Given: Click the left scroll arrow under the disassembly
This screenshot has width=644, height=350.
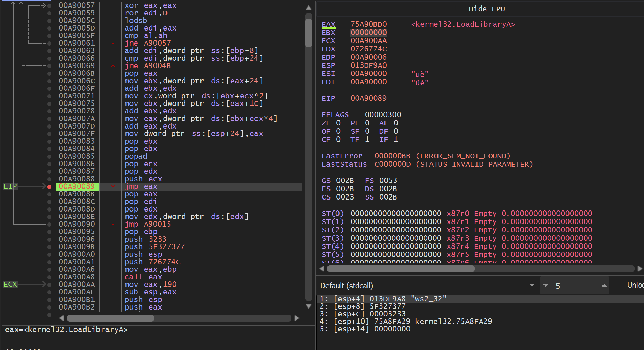Looking at the screenshot, I should pos(61,318).
